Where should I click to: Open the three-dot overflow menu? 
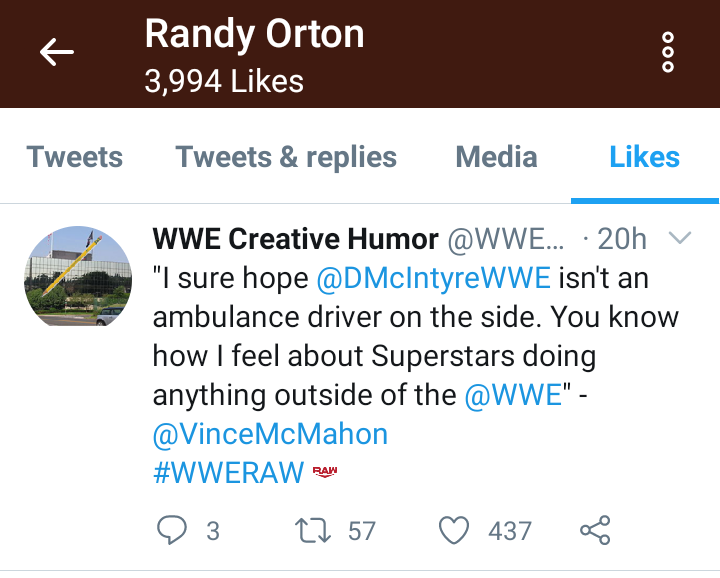(x=668, y=53)
